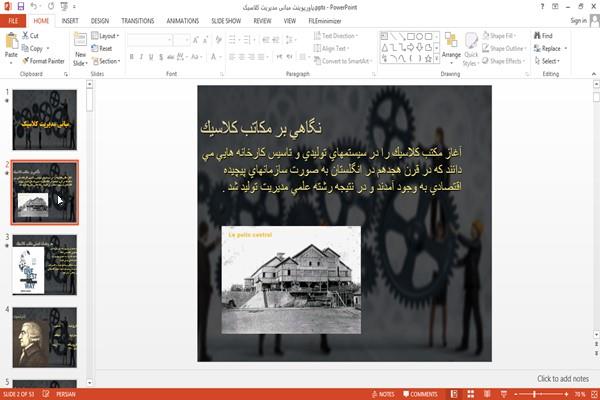This screenshot has height=400, width=600.
Task: Expand the Section dropdown
Action: [x=106, y=61]
